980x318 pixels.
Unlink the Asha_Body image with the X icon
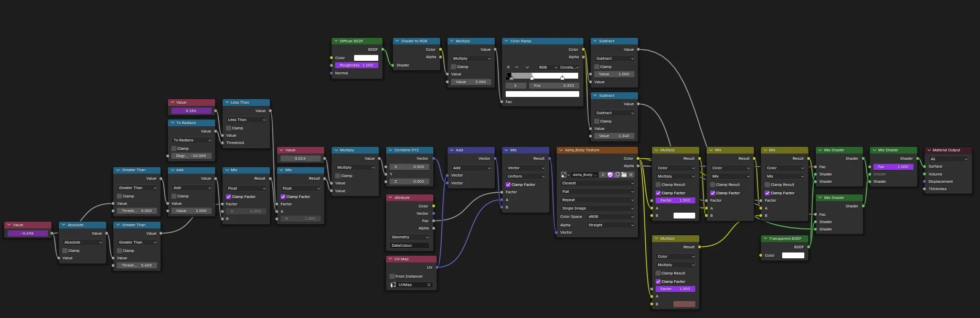click(x=631, y=175)
